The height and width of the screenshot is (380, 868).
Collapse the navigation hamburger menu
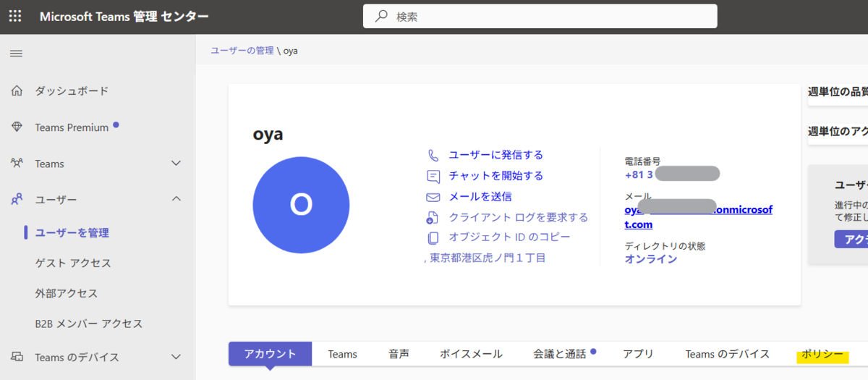[x=15, y=54]
